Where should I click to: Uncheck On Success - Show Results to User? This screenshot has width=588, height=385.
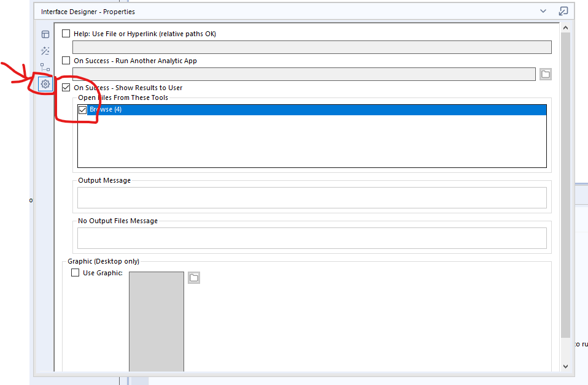tap(66, 87)
